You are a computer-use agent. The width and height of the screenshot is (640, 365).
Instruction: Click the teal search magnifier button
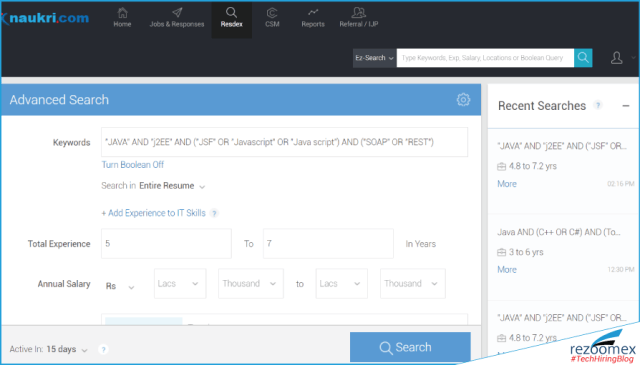coord(583,58)
